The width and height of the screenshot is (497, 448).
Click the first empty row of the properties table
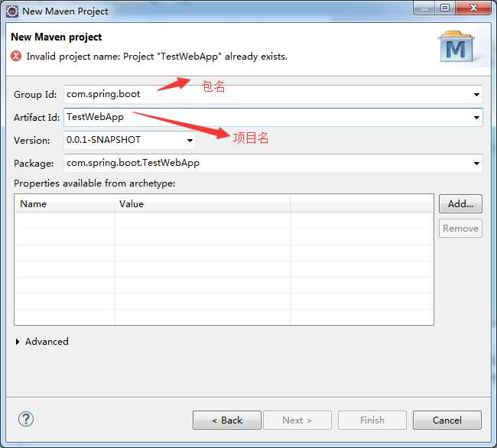[x=224, y=221]
